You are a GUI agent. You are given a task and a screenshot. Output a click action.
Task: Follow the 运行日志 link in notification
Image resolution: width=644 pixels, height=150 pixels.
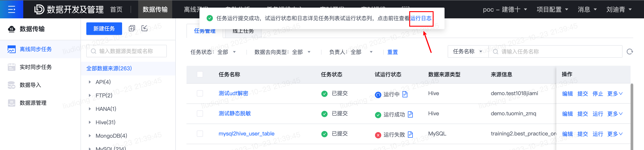(421, 18)
